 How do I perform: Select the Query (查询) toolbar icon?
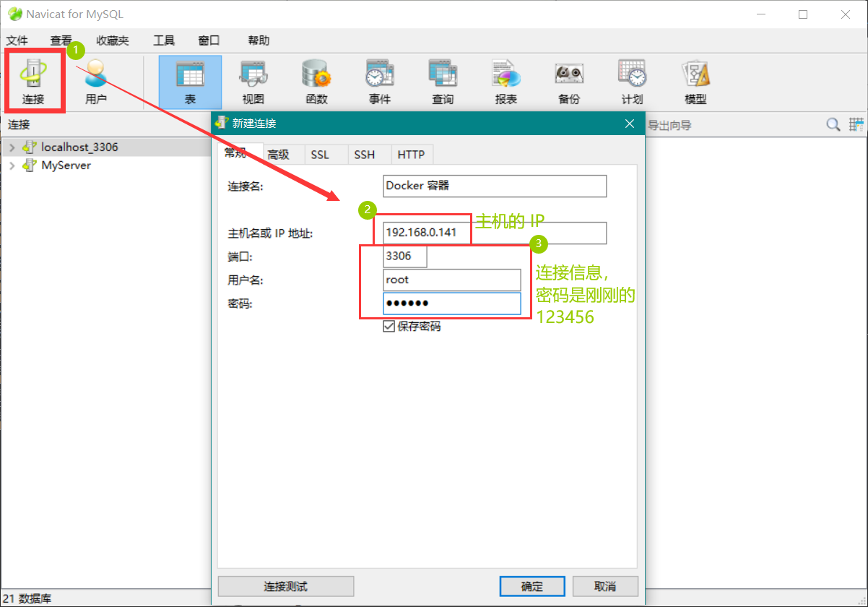point(443,81)
